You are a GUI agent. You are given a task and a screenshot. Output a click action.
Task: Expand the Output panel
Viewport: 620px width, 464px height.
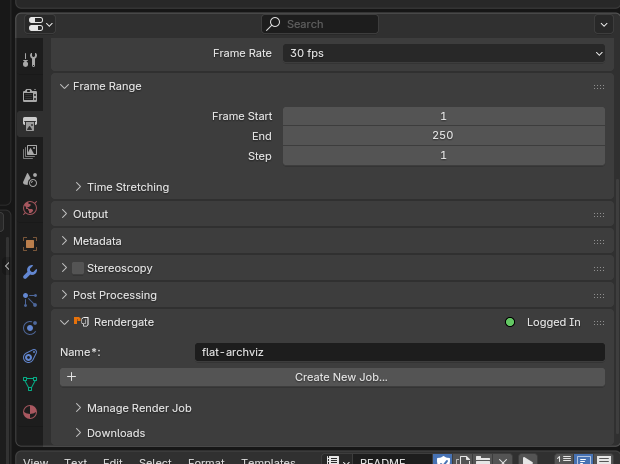point(64,214)
